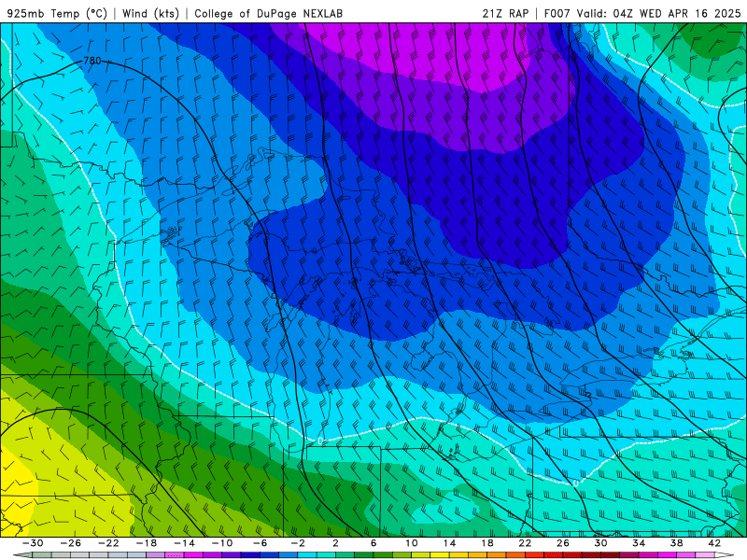Click the '-10' color scale label
Image resolution: width=747 pixels, height=560 pixels.
point(222,543)
